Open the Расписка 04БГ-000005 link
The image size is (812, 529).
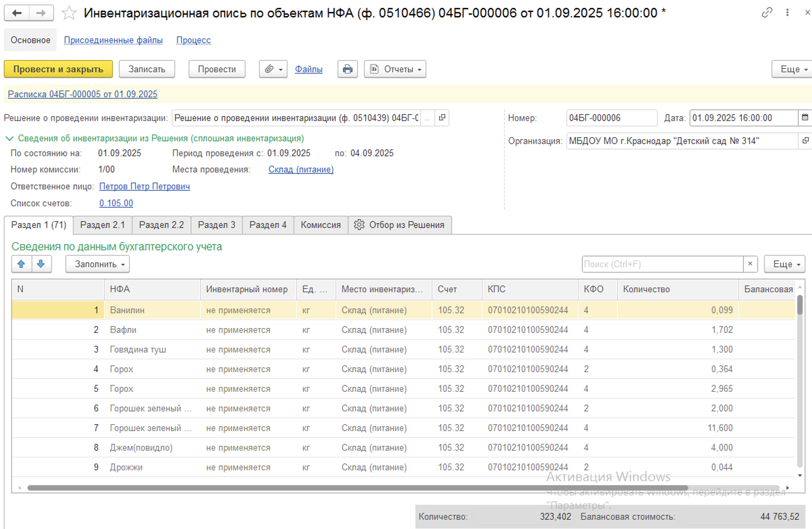click(x=83, y=94)
